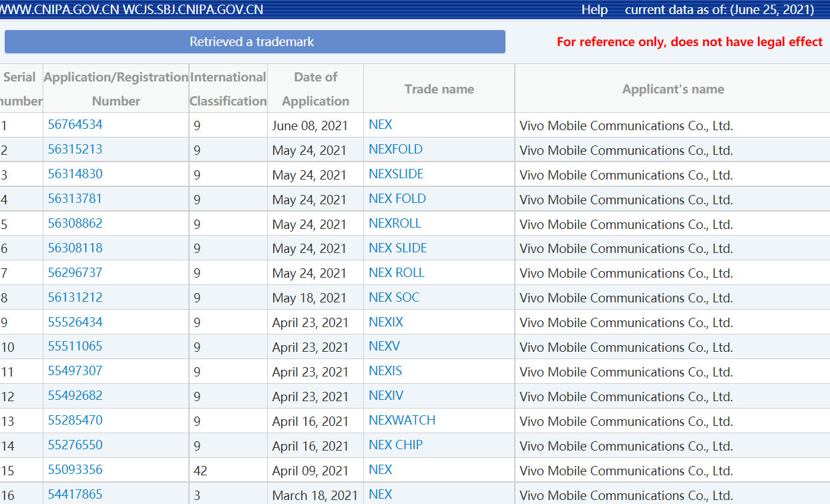Click the 'Application/Registration Number' column header

[116, 89]
